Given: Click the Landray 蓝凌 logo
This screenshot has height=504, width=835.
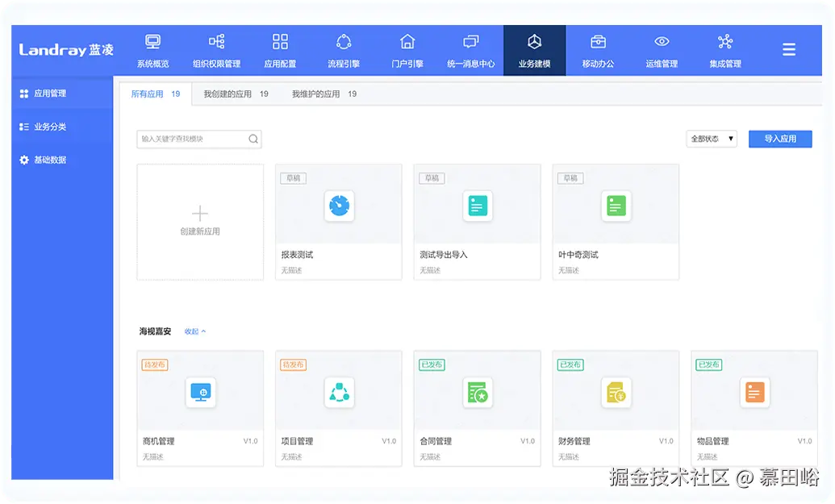Looking at the screenshot, I should 67,50.
